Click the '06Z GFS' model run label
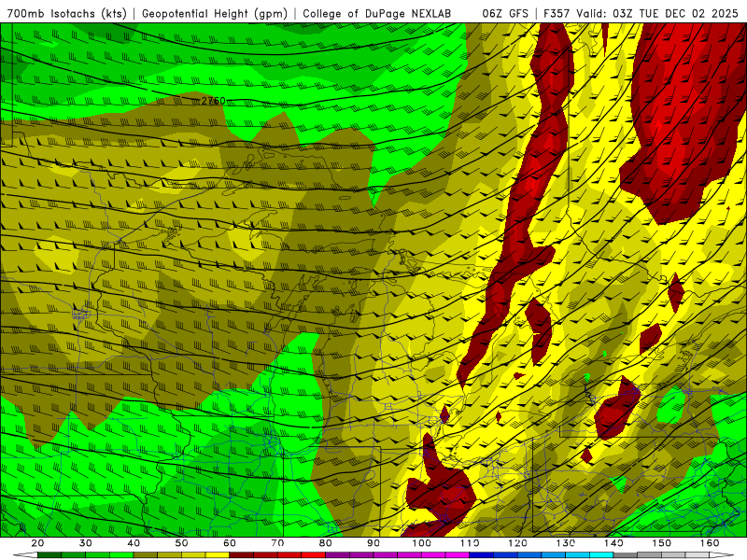The width and height of the screenshot is (747, 560). (x=505, y=13)
